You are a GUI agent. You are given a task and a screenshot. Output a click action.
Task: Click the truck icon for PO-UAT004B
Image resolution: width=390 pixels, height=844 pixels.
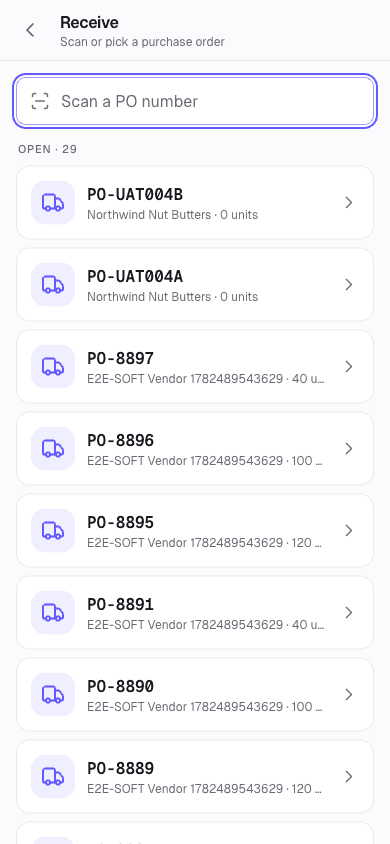(x=53, y=202)
